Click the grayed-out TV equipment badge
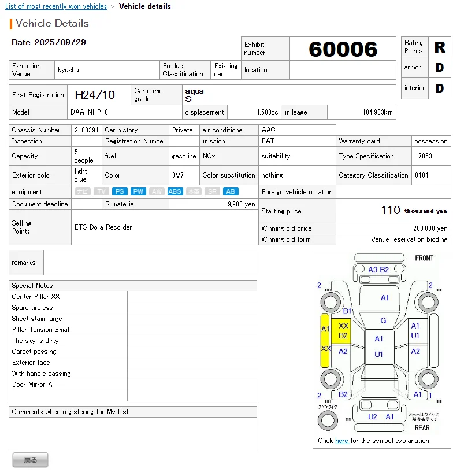Screen dimensions: 453x476 [x=101, y=191]
